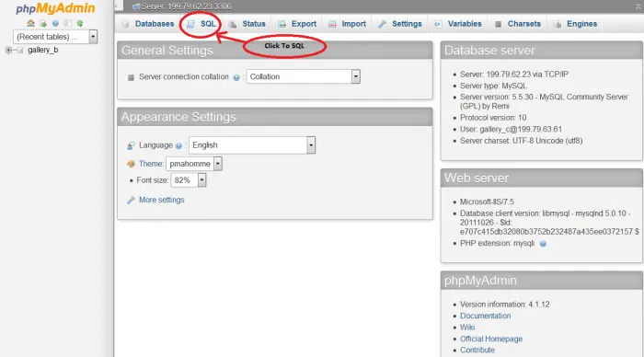Click the phpMyAdmin logo
This screenshot has width=644, height=357.
55,8
